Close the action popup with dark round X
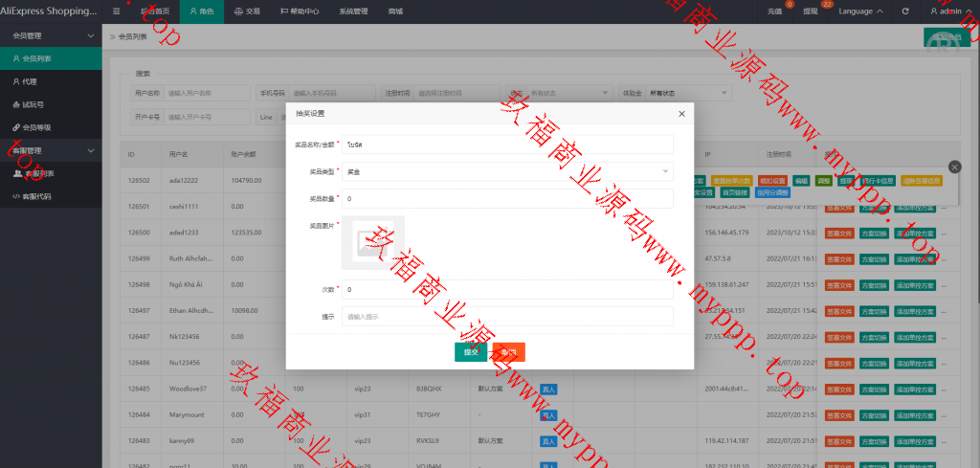This screenshot has height=468, width=980. [x=953, y=167]
